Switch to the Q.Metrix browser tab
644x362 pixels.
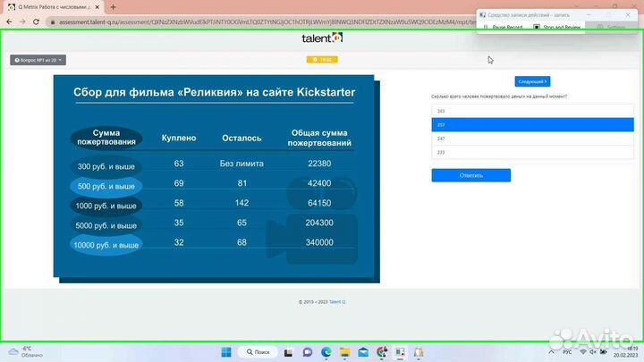pyautogui.click(x=52, y=6)
